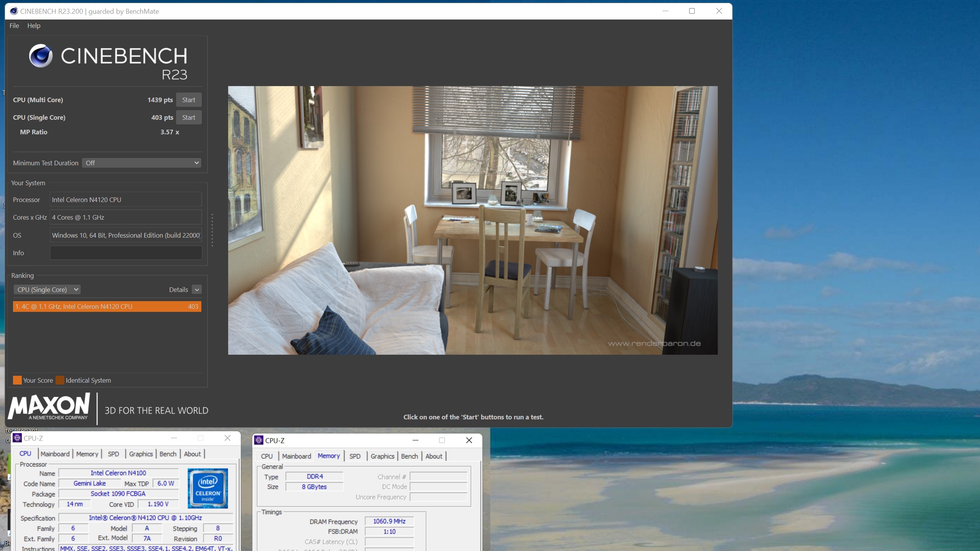This screenshot has height=551, width=980.
Task: Click the Specification value N4120 CPU @ 1.10GHz
Action: pos(145,518)
